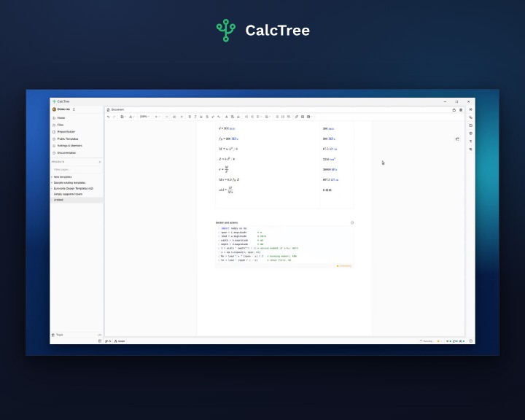Click the Filter pages input field

pyautogui.click(x=77, y=169)
